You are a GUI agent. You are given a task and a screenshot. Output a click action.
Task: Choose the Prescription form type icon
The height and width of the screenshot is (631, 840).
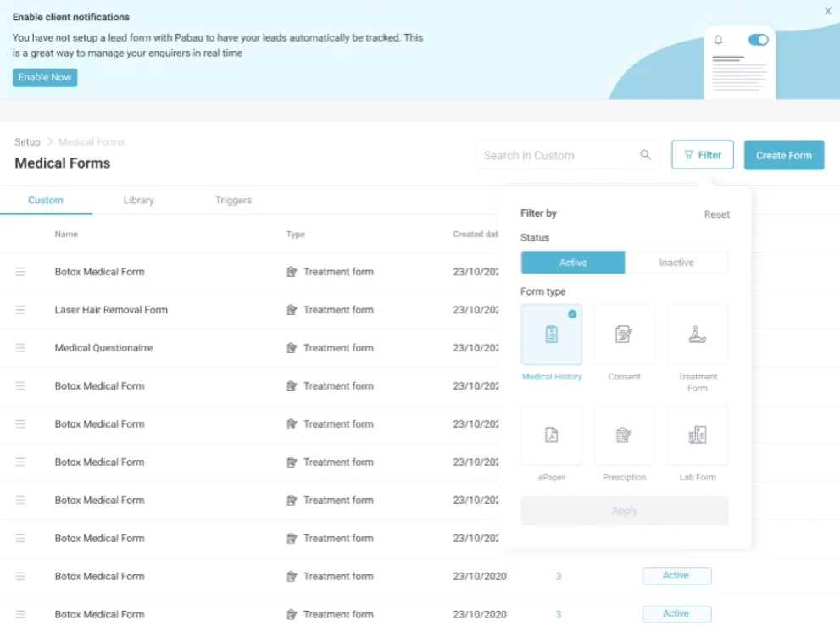point(624,435)
